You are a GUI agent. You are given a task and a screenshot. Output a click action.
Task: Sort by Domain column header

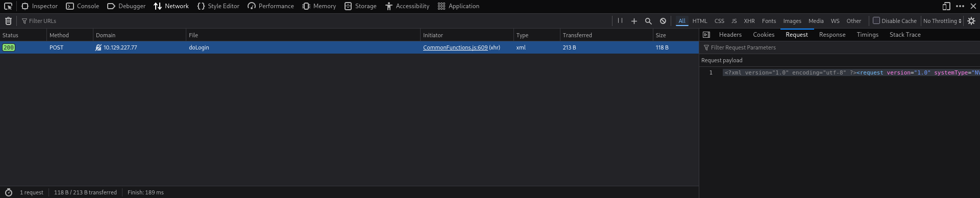point(139,35)
